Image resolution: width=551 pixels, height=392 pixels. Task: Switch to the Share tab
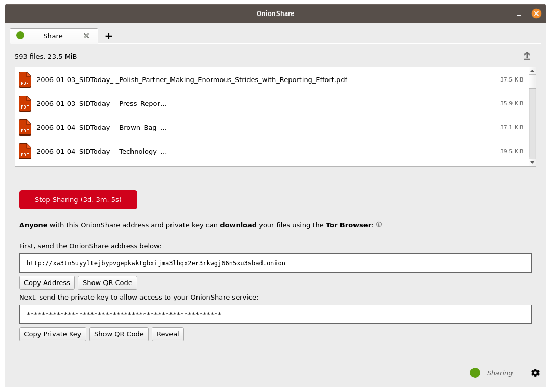(x=53, y=36)
